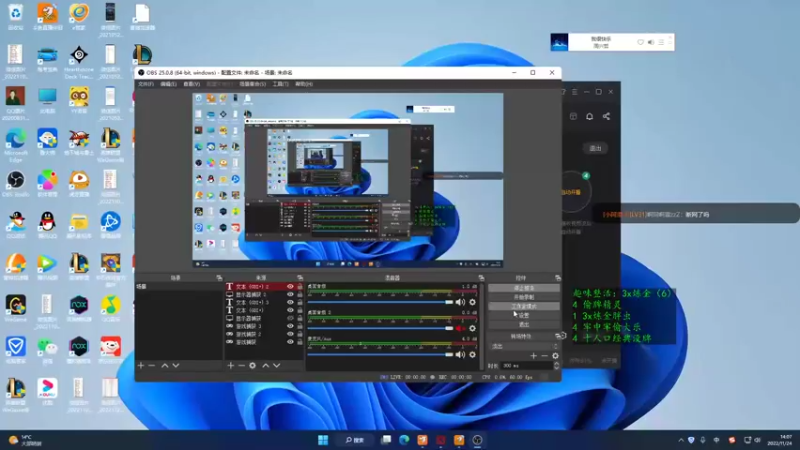Screen dimensions: 800x450
Task: Remove the scene transition with the minus icon
Action: point(544,356)
